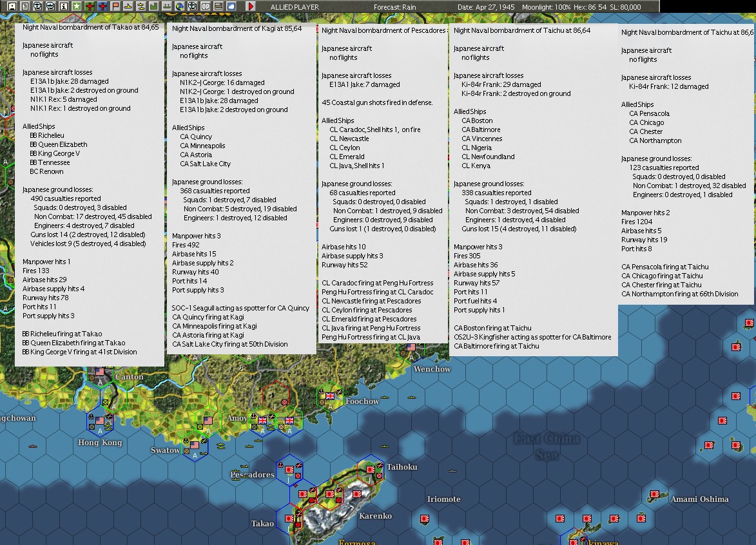
Task: Click the 'Moonlight: 100%' status text
Action: pos(547,7)
